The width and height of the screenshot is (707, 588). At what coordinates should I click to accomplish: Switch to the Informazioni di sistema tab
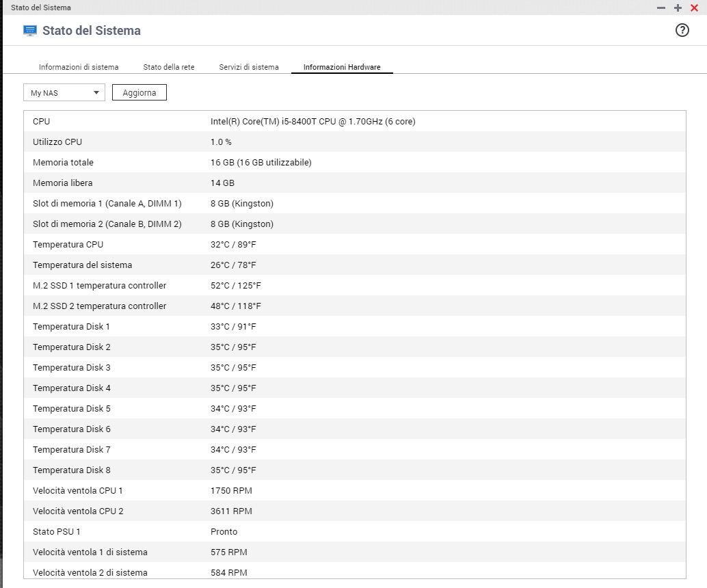(79, 67)
